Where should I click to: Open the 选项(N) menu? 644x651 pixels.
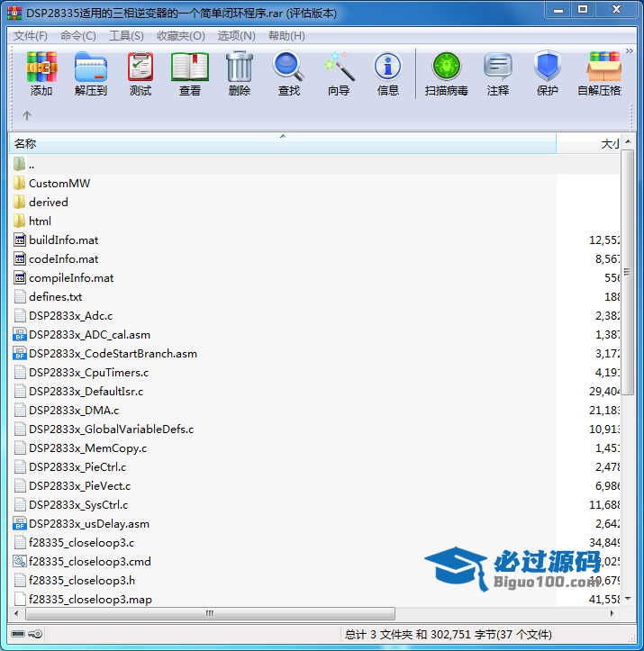click(x=236, y=36)
